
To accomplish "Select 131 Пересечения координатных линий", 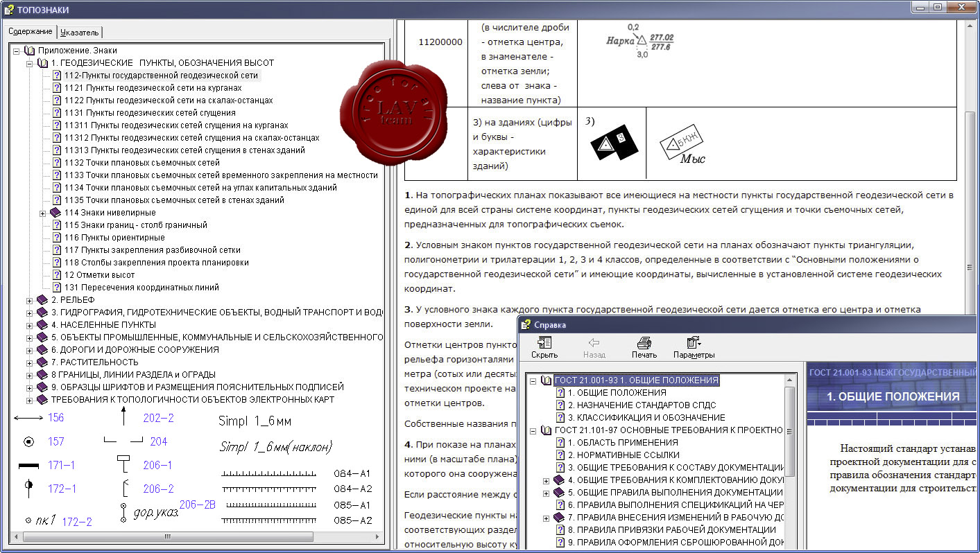I will [x=141, y=288].
